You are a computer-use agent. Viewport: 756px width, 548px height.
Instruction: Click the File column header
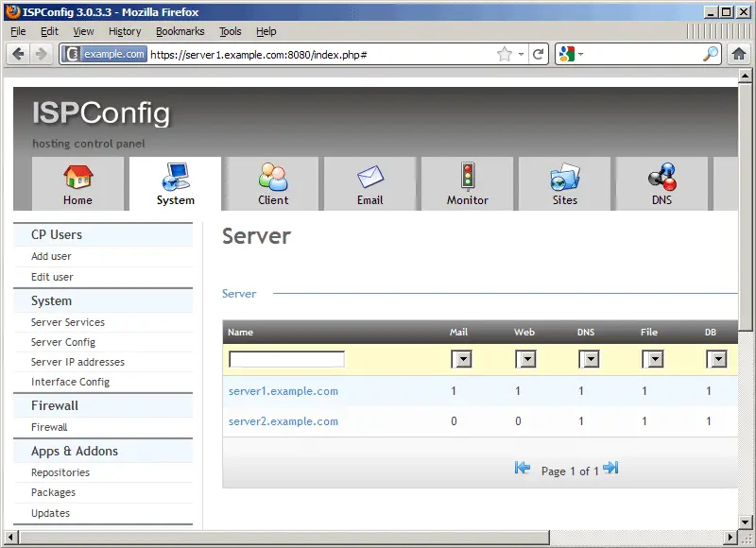click(x=649, y=332)
